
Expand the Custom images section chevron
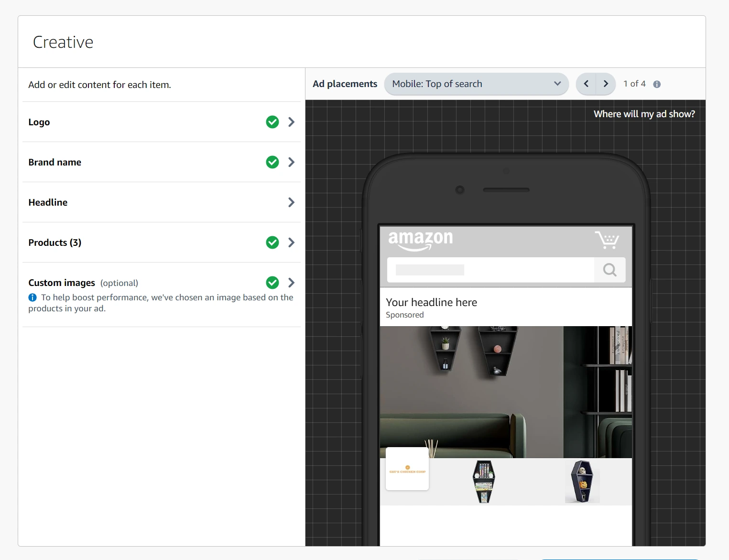click(x=291, y=283)
